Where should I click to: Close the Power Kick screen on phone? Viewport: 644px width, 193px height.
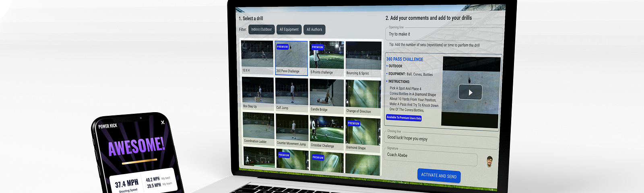[163, 122]
